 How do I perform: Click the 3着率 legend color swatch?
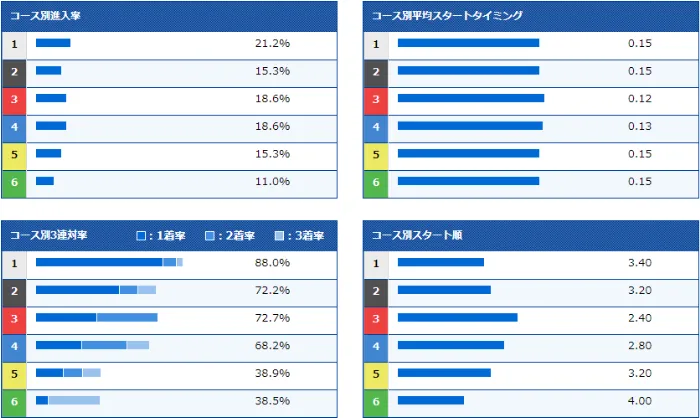click(280, 236)
